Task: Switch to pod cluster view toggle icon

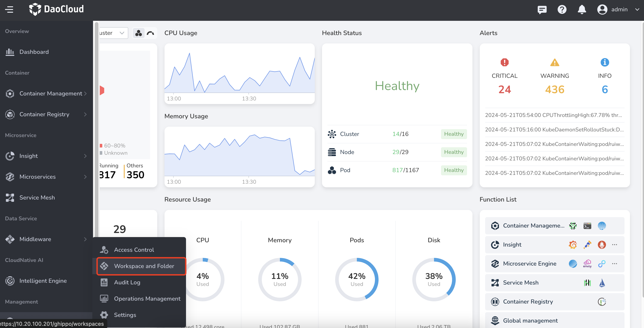Action: (x=138, y=33)
